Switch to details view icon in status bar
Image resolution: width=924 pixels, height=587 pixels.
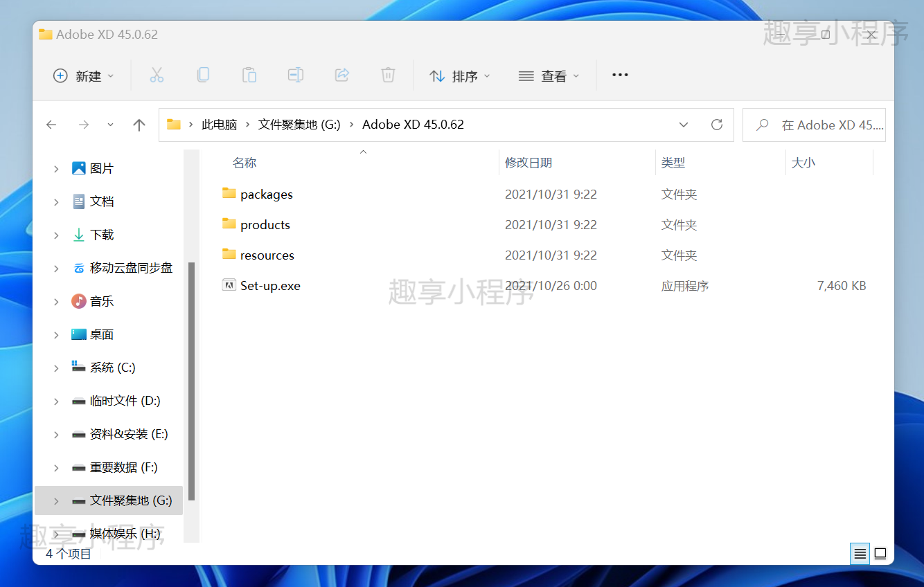(860, 554)
